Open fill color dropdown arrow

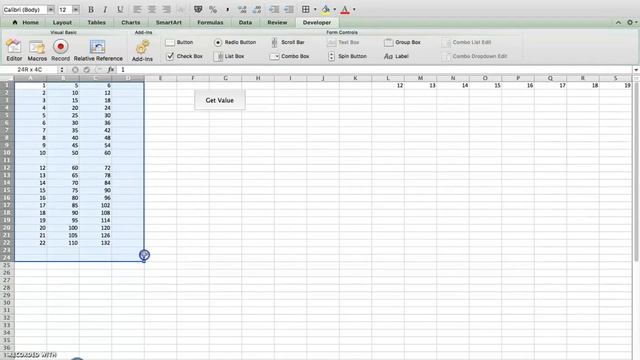[x=335, y=9]
